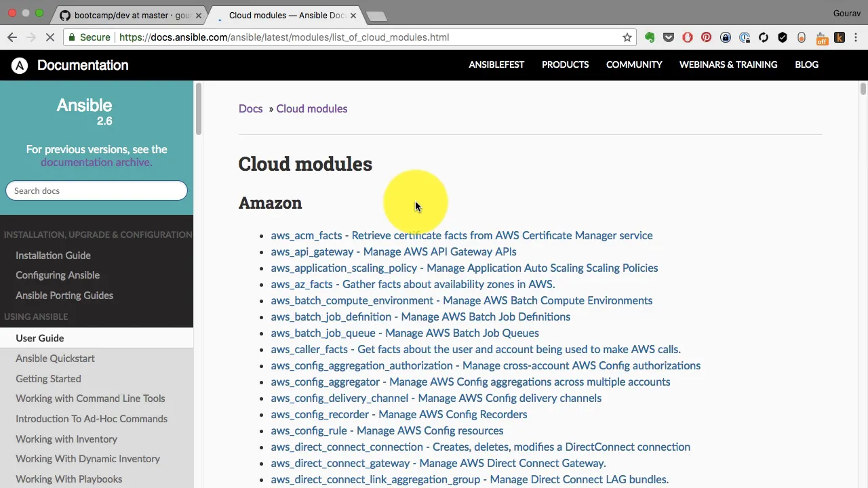This screenshot has width=868, height=488.
Task: Open the Evernote extension icon
Action: point(650,37)
